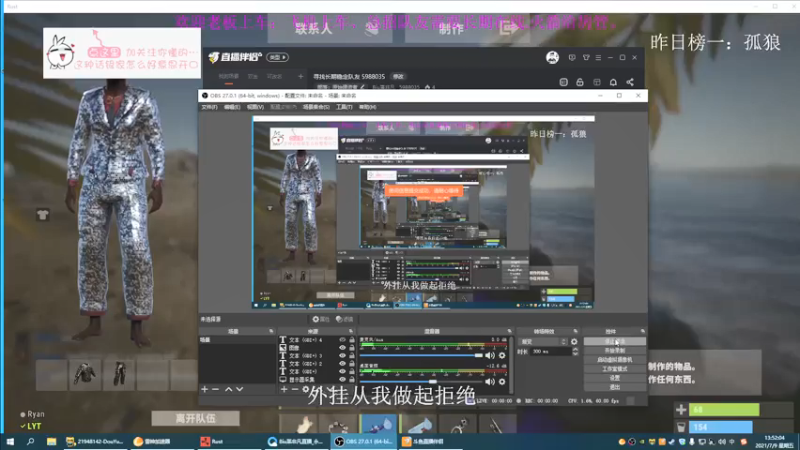Click the desktop audio volume slider handle
Screen dimensions: 800x450
coord(433,381)
